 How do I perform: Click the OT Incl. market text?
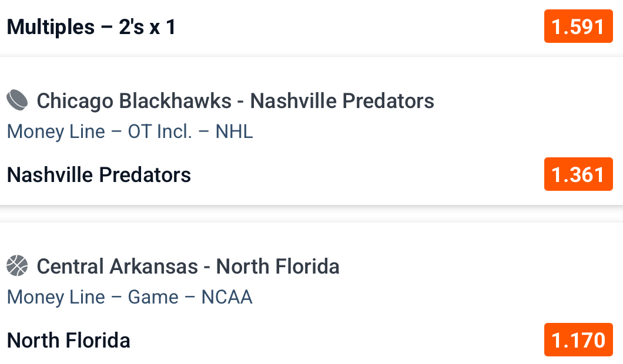[160, 132]
